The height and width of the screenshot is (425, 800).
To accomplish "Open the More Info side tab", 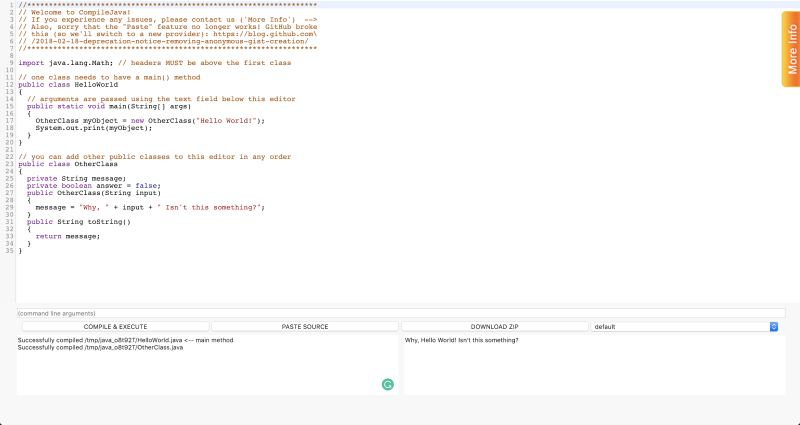I will point(791,49).
